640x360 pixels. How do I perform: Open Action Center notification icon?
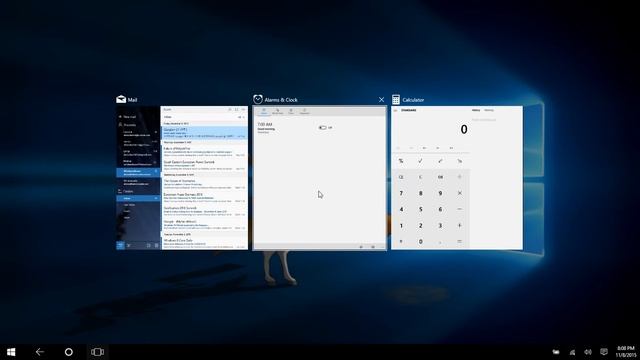(x=604, y=352)
